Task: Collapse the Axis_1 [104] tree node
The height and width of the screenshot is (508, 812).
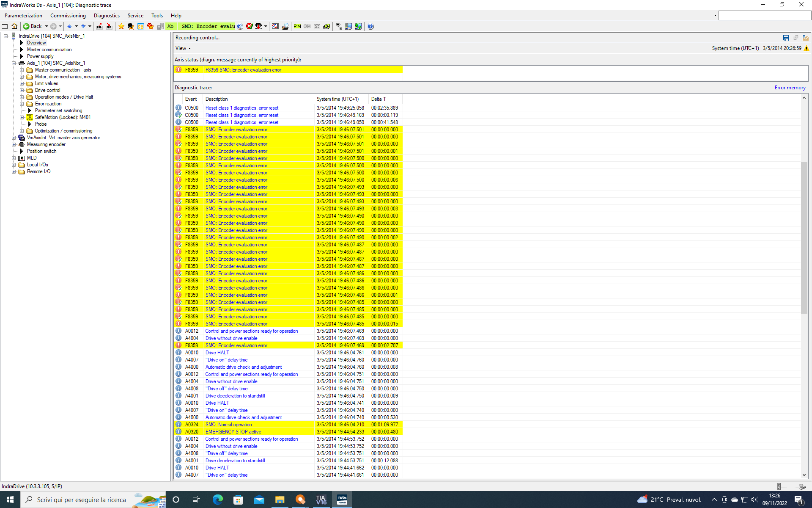Action: [14, 63]
